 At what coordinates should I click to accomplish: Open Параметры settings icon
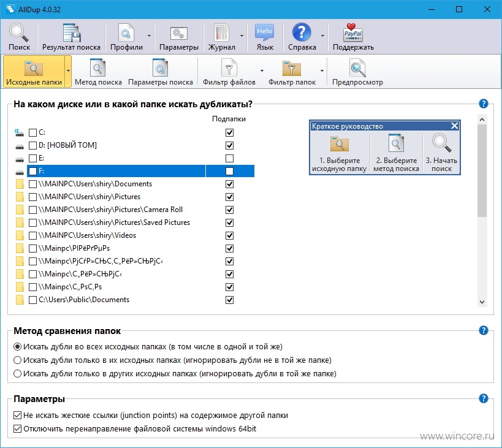[178, 33]
